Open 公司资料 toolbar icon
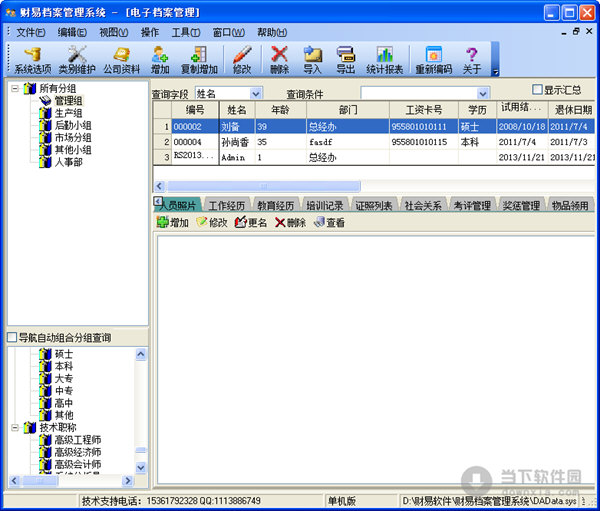This screenshot has width=600, height=511. 121,60
